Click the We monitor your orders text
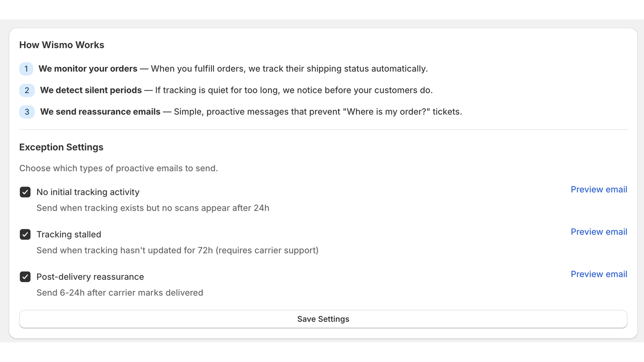This screenshot has width=644, height=362. tap(87, 68)
